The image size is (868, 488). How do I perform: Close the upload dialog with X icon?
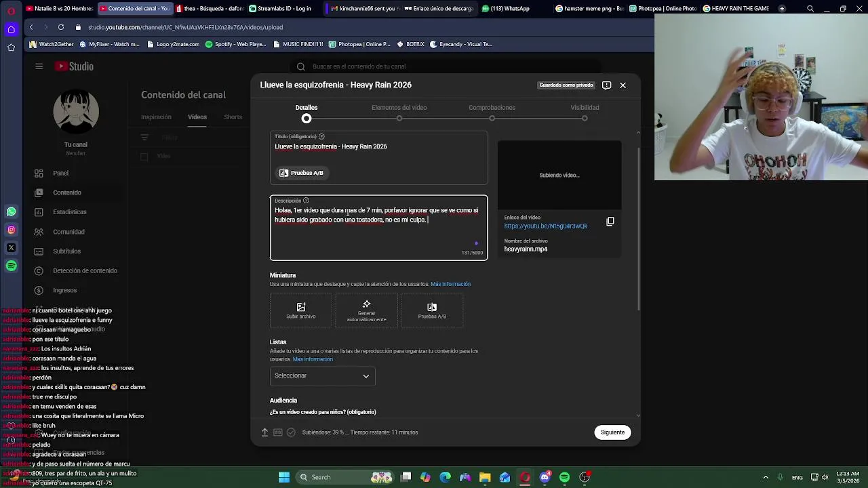(x=623, y=85)
